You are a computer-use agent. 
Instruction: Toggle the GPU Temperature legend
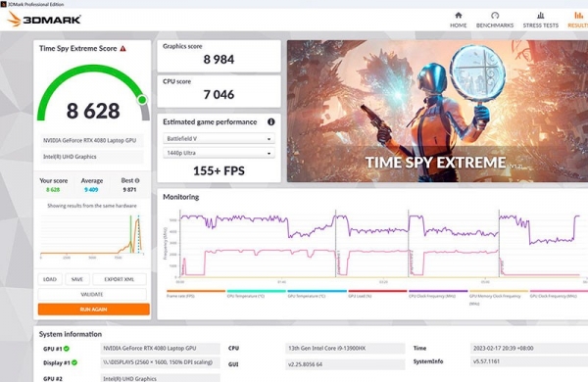point(317,294)
